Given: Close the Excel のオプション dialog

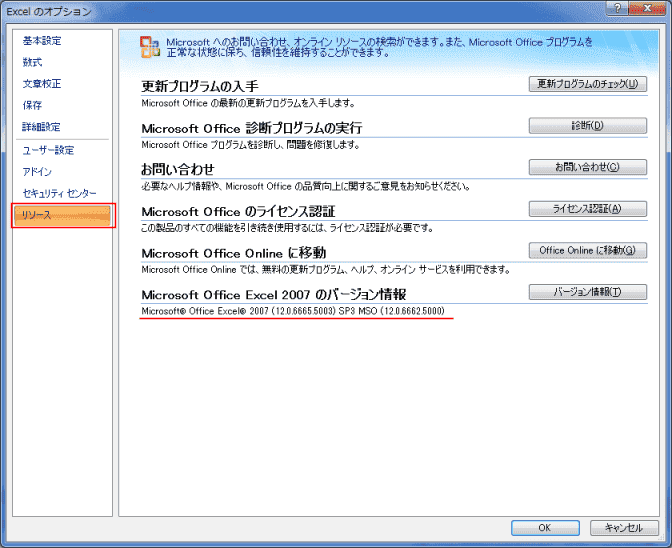Looking at the screenshot, I should [647, 8].
